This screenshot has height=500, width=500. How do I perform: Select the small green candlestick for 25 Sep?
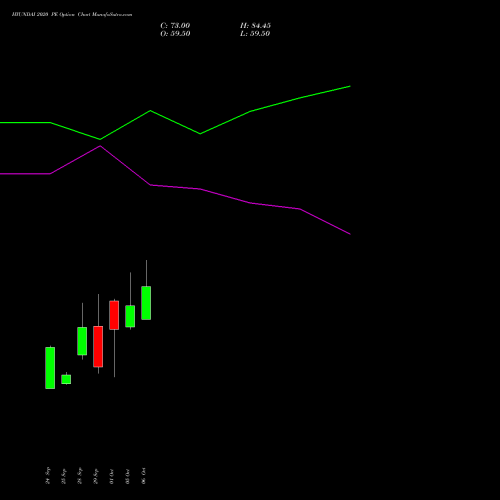pos(66,379)
